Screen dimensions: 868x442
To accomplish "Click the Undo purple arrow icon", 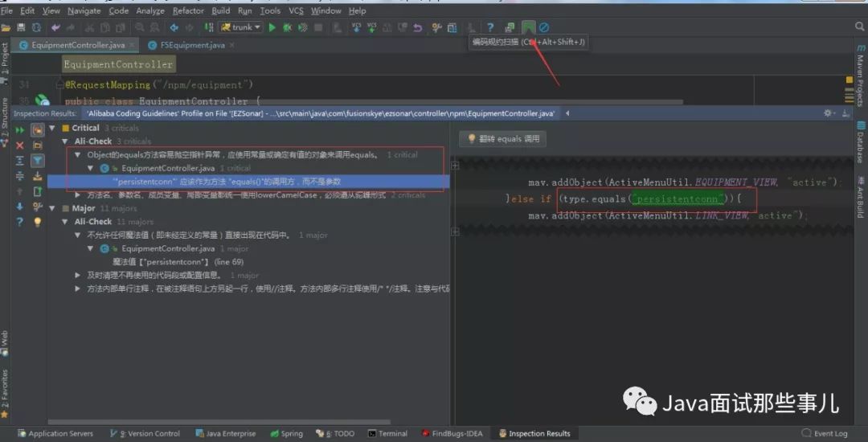I will click(56, 27).
